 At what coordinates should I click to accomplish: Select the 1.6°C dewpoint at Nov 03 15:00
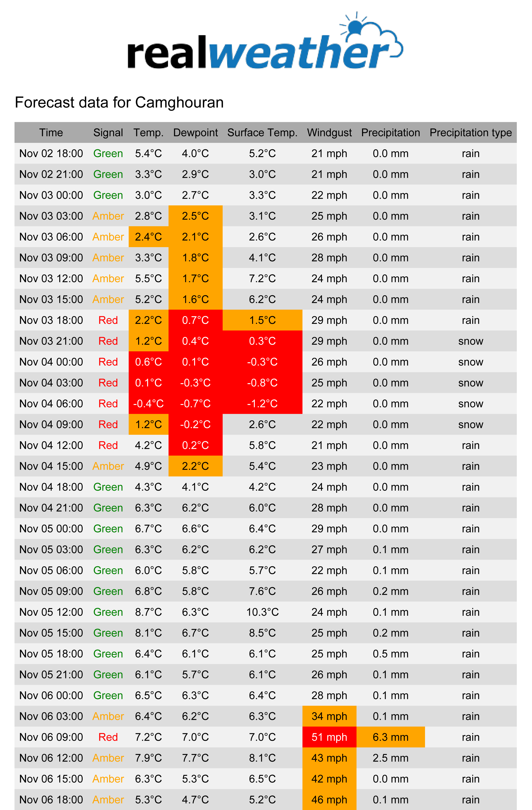[195, 299]
